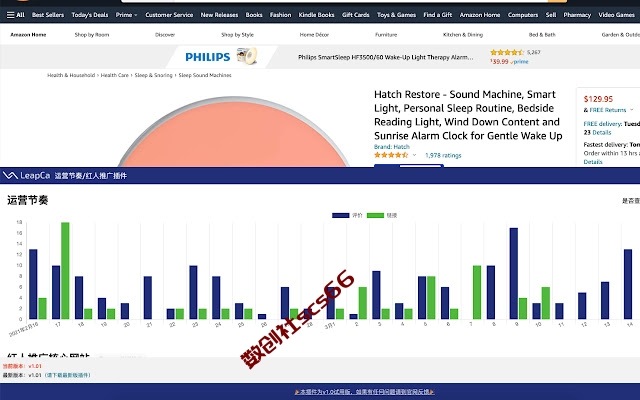This screenshot has height=400, width=640.
Task: Open the 1,978 ratings link
Action: (x=443, y=155)
